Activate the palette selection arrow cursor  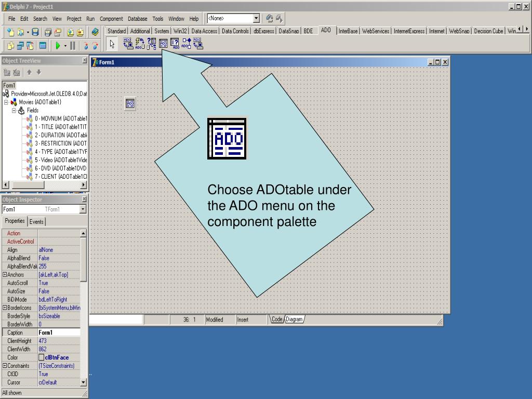point(112,44)
